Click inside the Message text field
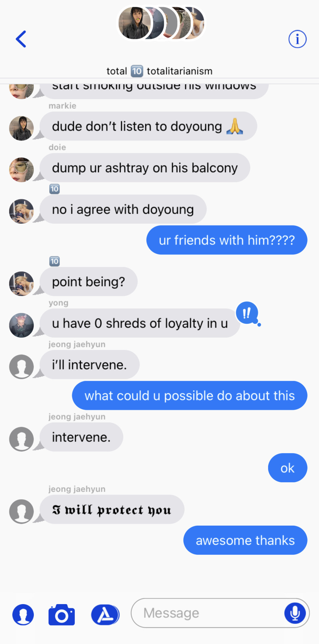The height and width of the screenshot is (644, 319). pos(220,613)
